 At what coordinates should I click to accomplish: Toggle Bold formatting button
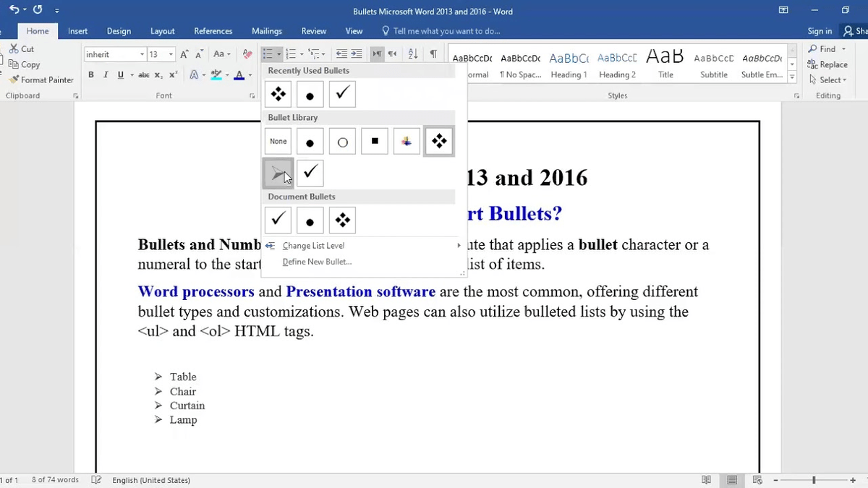91,75
